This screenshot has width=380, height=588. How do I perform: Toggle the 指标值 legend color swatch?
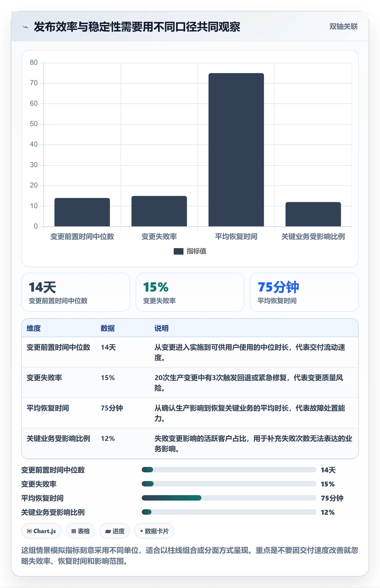coord(178,251)
